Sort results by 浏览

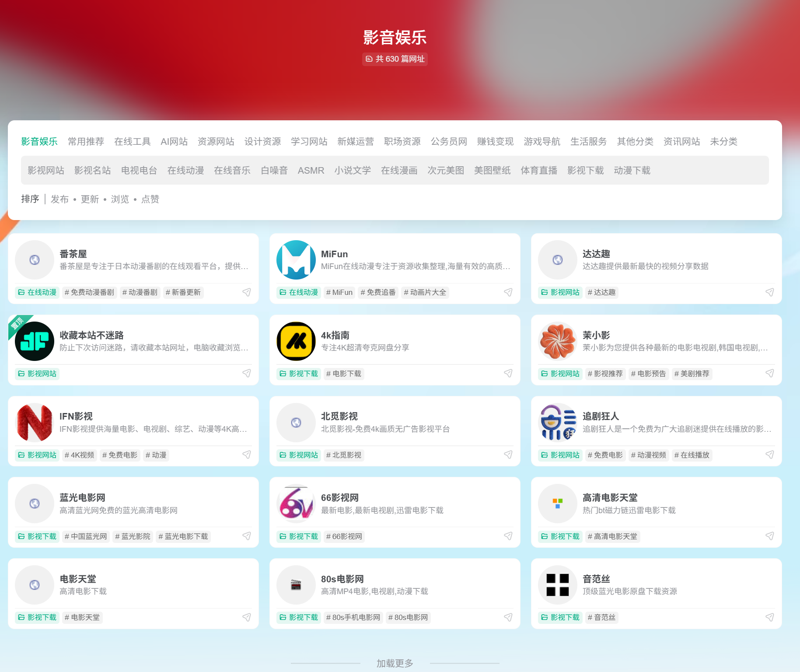click(x=120, y=199)
